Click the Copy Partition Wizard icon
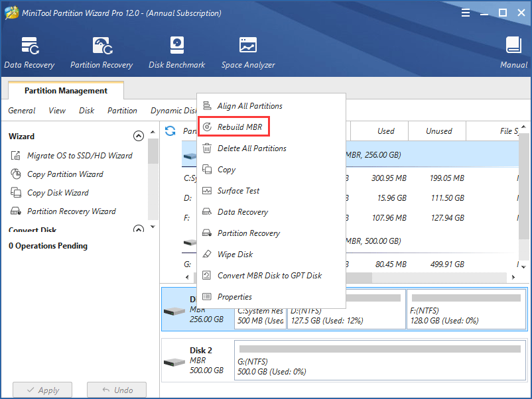Viewport: 532px width, 399px height. pyautogui.click(x=16, y=174)
